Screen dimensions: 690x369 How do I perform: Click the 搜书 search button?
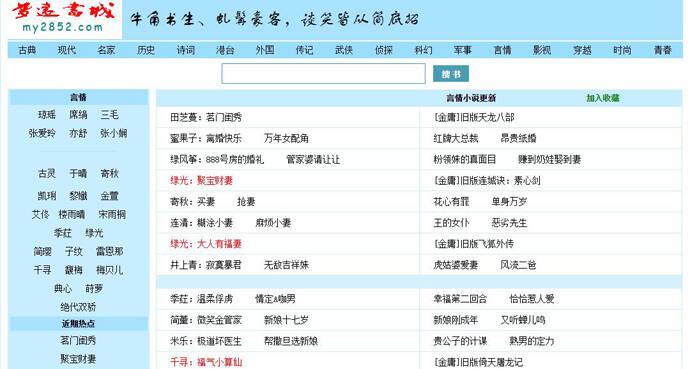point(451,74)
